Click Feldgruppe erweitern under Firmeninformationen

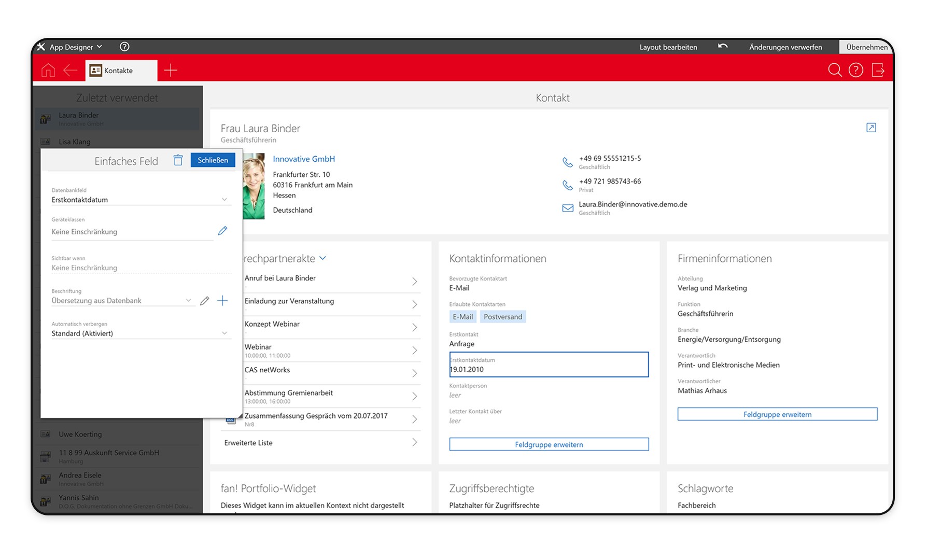coord(777,414)
